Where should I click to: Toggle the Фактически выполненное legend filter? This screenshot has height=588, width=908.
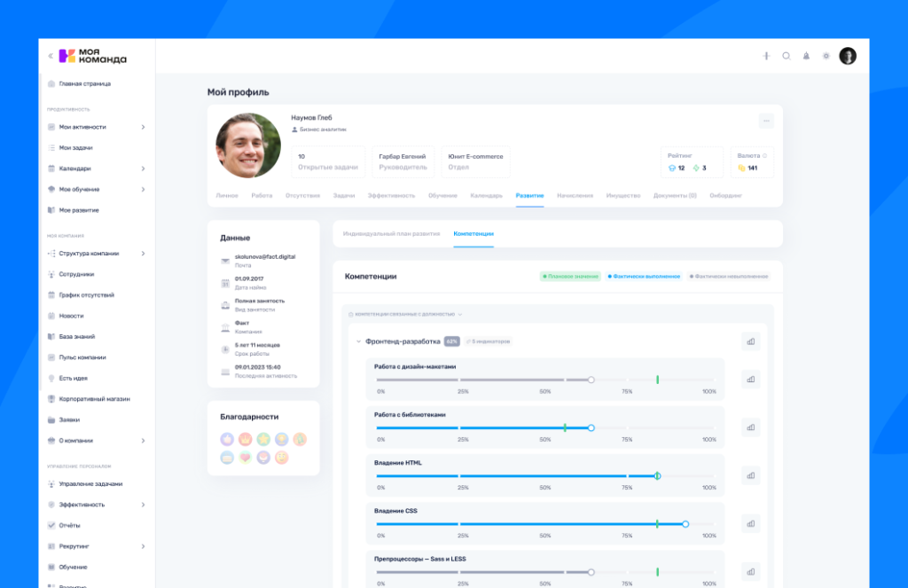tap(644, 277)
